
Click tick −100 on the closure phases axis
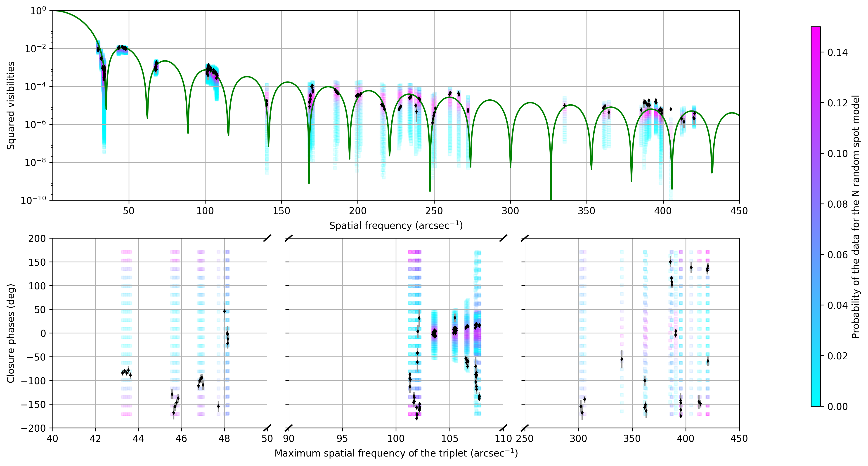coord(34,381)
